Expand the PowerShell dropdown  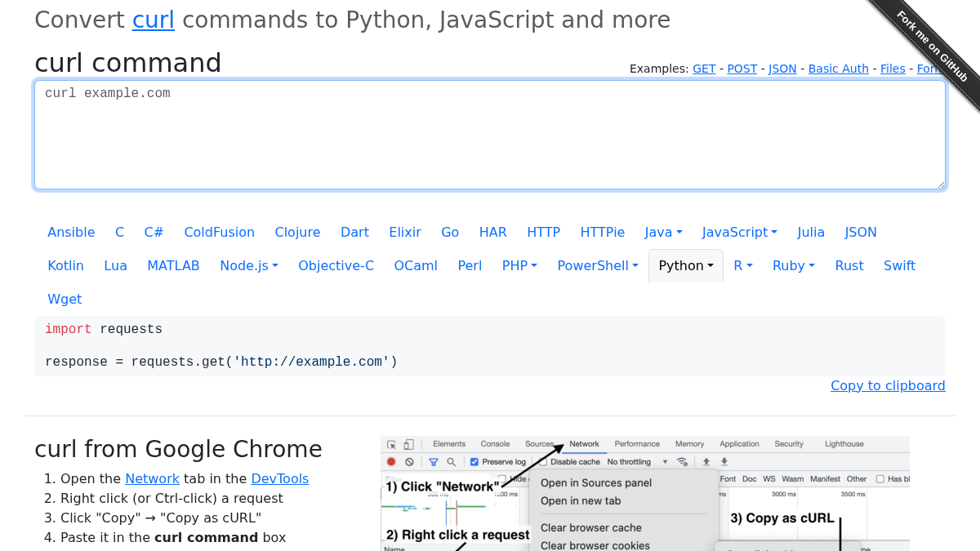point(598,265)
